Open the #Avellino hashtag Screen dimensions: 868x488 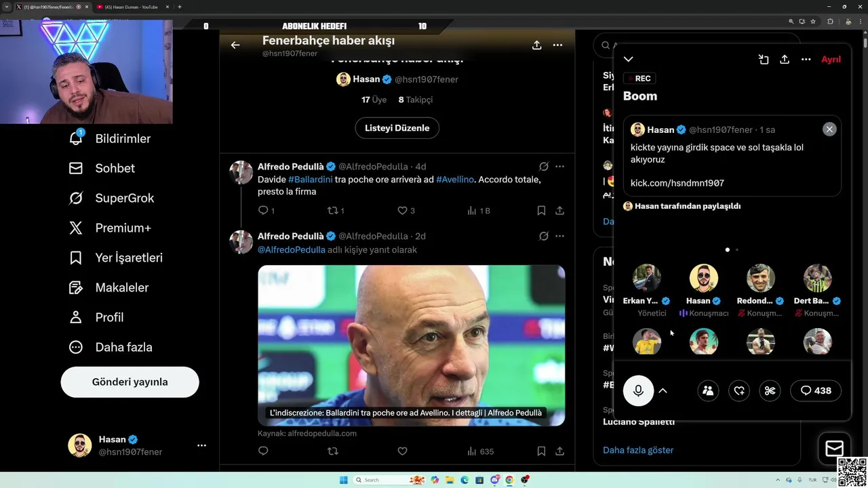(x=455, y=180)
